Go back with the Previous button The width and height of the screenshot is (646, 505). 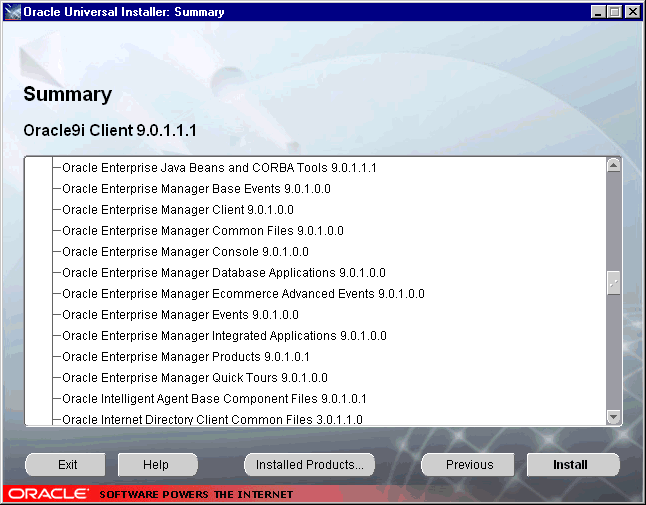tap(468, 465)
